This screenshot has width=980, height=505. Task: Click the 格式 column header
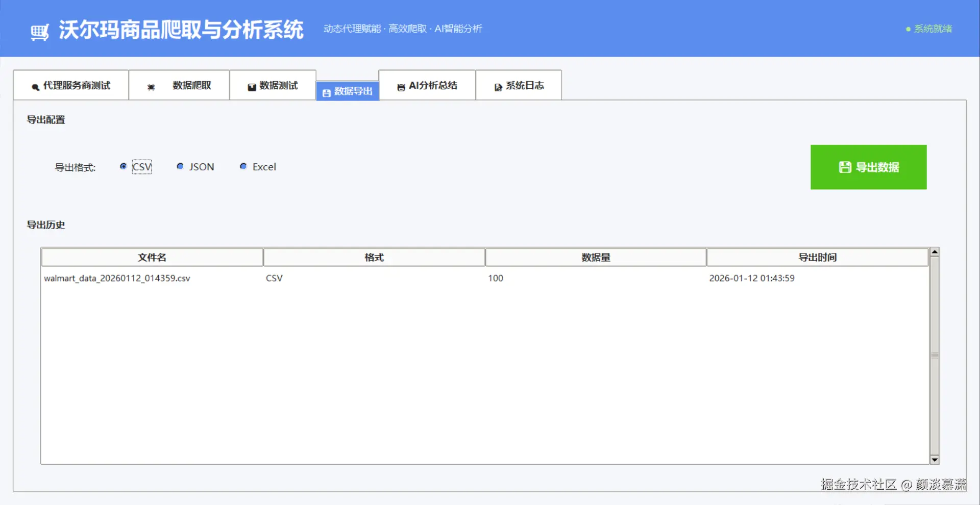pos(374,258)
